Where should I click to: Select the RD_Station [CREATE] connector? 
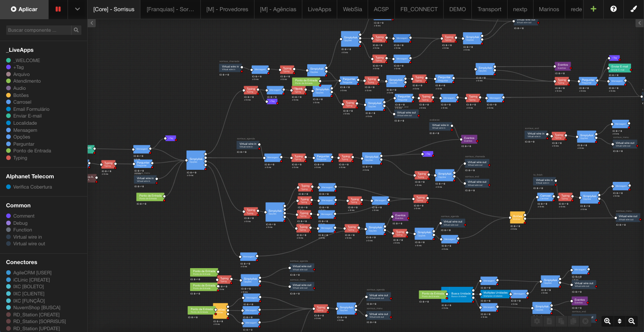tap(33, 315)
